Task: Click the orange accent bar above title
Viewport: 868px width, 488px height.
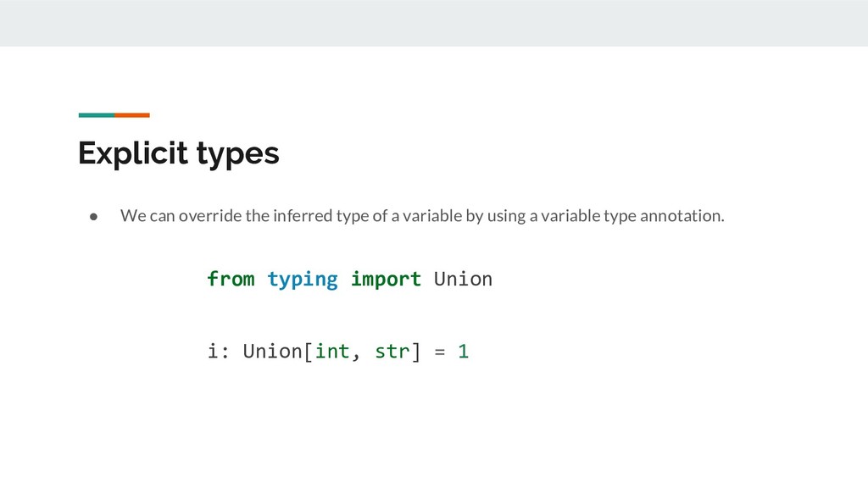Action: 132,114
